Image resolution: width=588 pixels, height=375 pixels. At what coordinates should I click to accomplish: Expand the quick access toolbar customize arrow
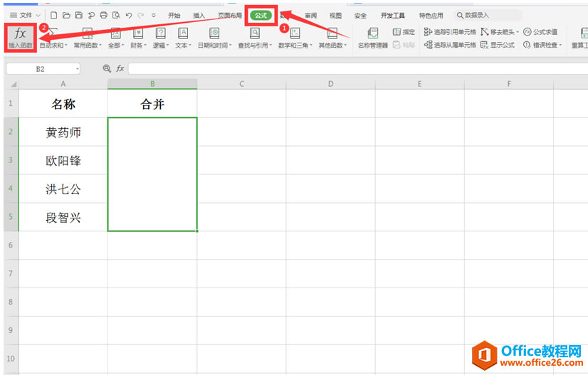coord(153,16)
